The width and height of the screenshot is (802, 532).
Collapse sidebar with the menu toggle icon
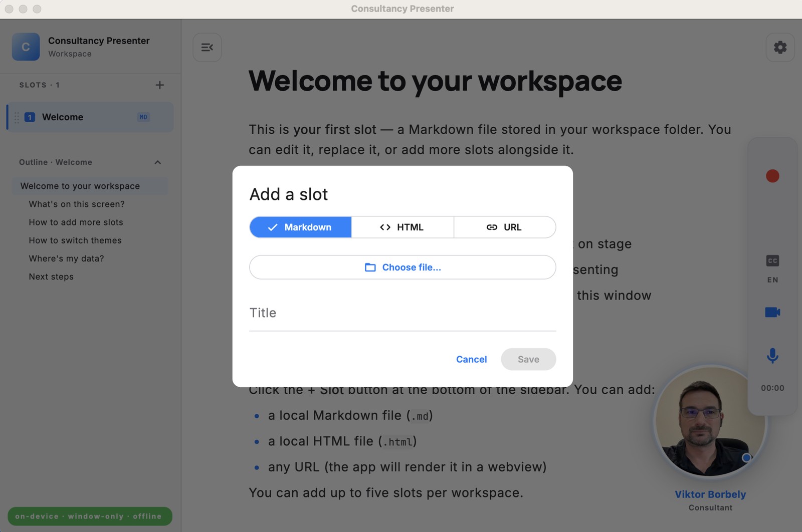pyautogui.click(x=207, y=48)
